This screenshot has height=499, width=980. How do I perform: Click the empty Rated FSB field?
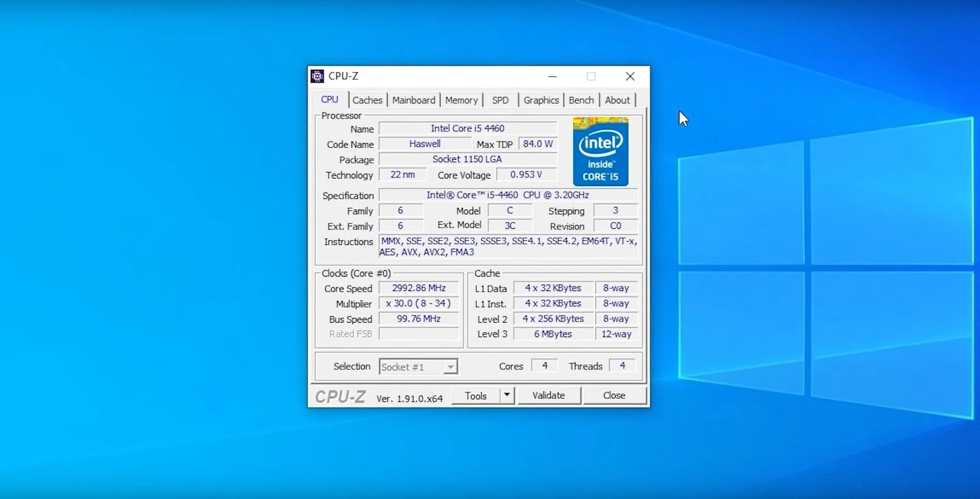419,334
